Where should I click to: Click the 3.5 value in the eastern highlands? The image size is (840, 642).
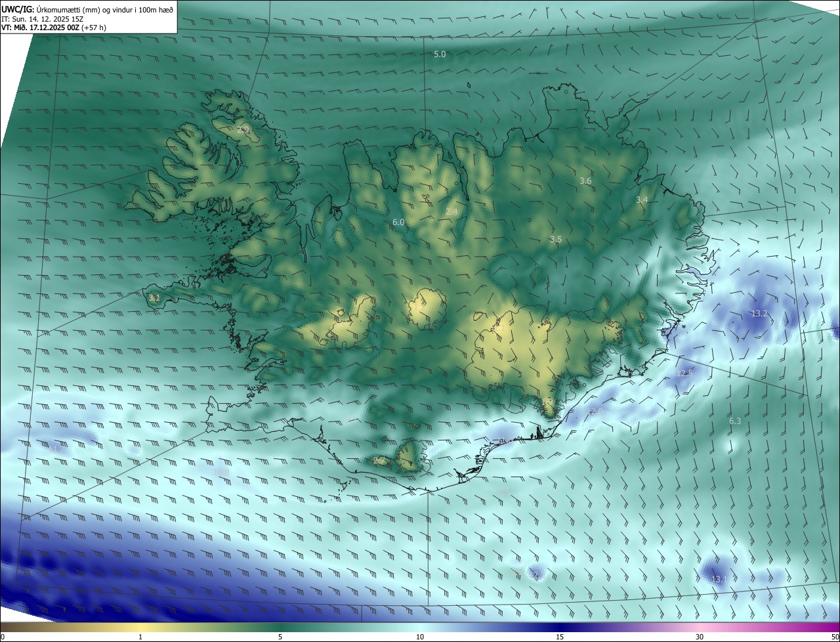(x=555, y=239)
